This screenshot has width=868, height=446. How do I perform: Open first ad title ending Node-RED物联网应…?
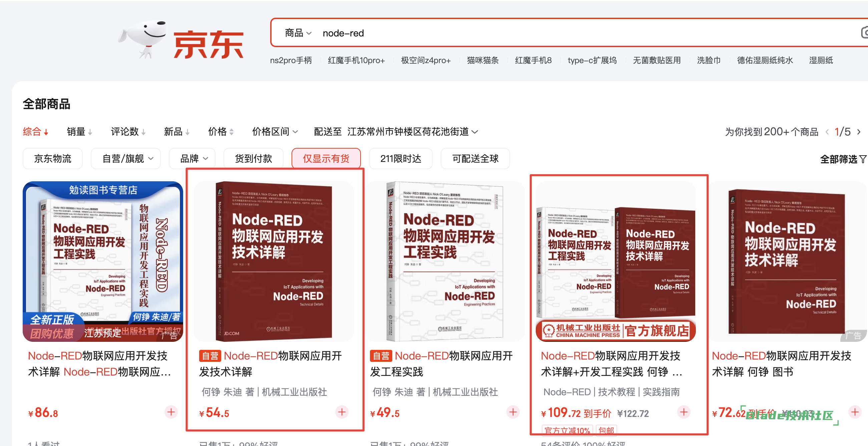click(x=99, y=364)
